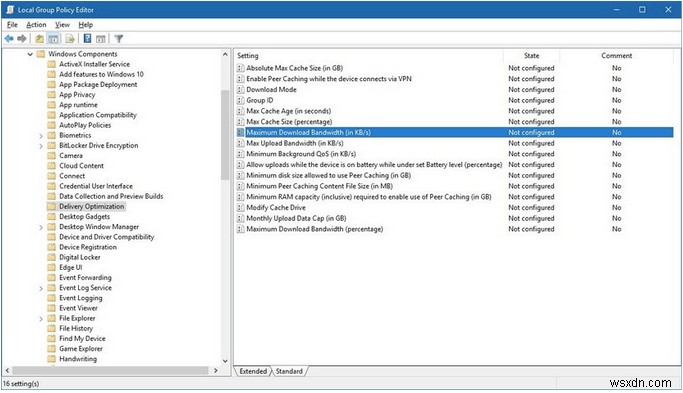Toggle the Show/Hide Action Pane icon
The height and width of the screenshot is (393, 683).
101,39
